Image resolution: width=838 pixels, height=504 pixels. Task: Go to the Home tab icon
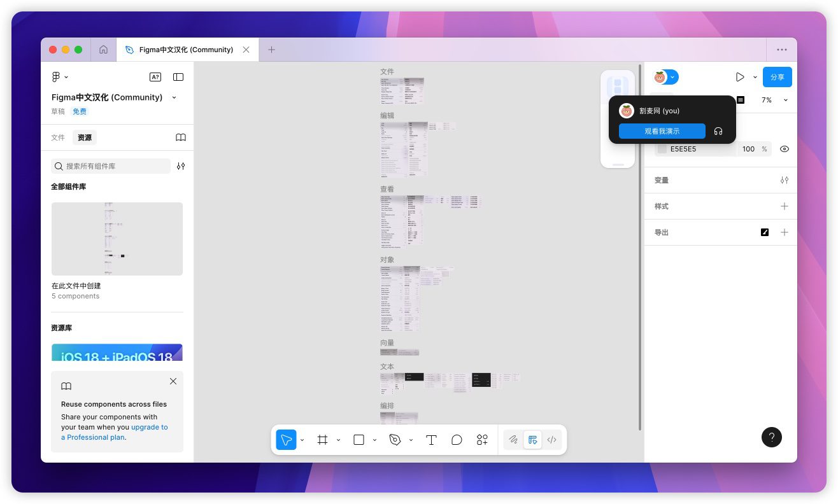tap(103, 50)
